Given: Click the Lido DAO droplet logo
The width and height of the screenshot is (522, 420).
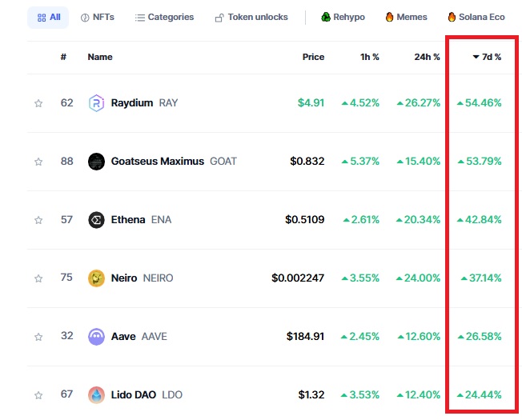Looking at the screenshot, I should tap(96, 395).
